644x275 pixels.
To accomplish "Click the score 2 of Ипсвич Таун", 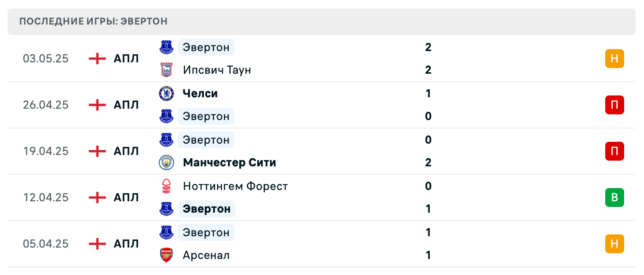I will pyautogui.click(x=428, y=70).
